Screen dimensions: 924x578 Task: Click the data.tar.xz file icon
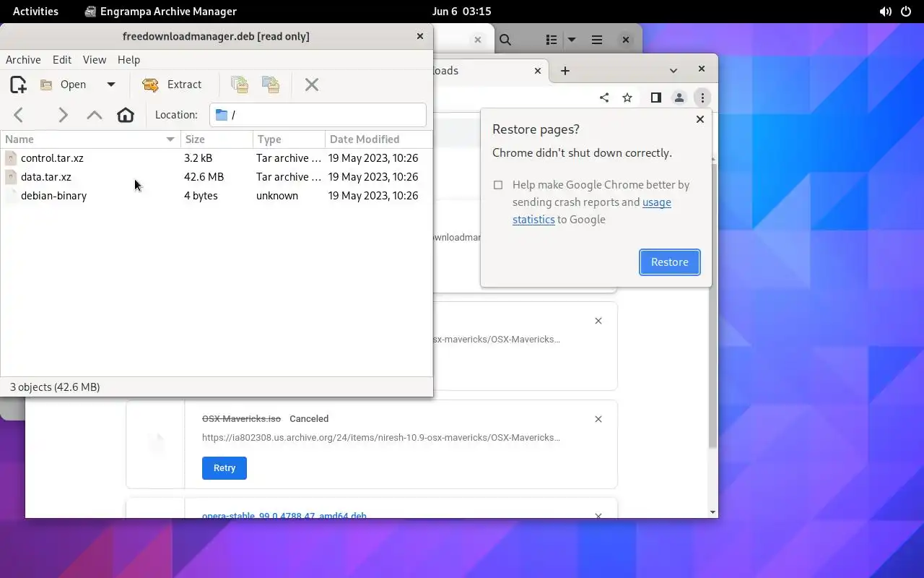pos(11,177)
